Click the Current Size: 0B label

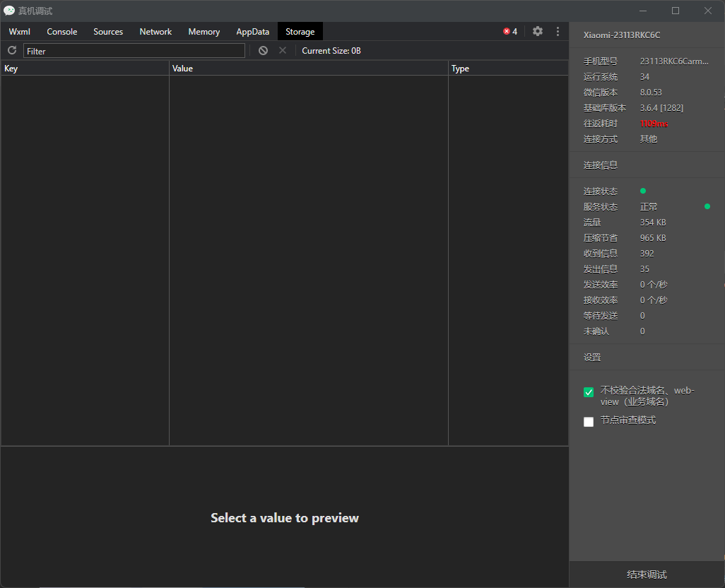click(331, 51)
